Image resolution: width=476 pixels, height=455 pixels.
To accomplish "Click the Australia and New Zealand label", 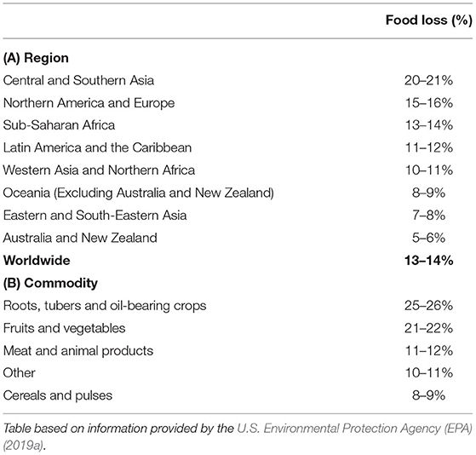I will click(x=80, y=238).
